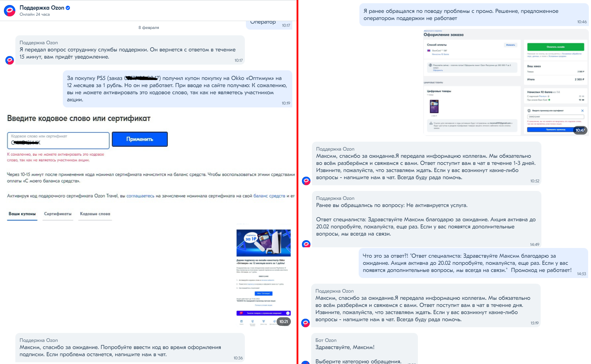Image resolution: width=591 pixels, height=364 pixels.
Task: Switch to the Сертификаты tab
Action: tap(58, 214)
